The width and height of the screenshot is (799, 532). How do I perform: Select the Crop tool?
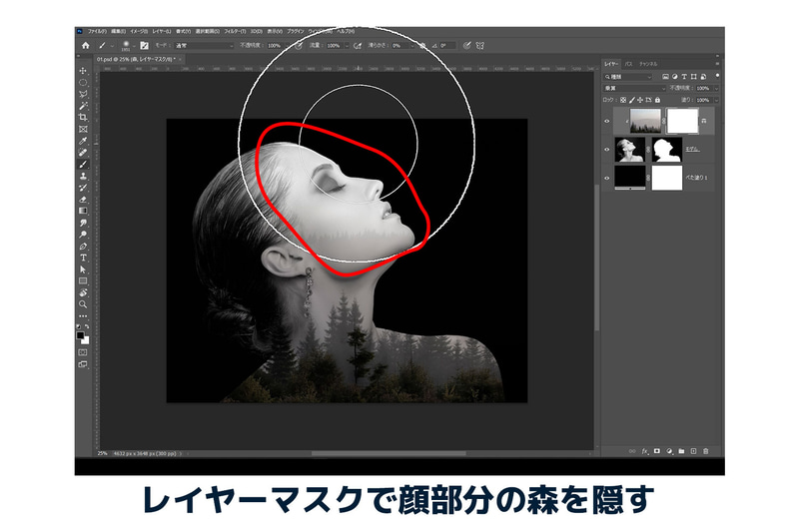83,118
